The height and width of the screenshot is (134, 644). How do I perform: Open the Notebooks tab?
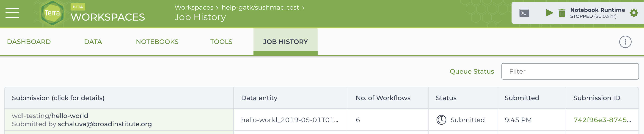pos(157,42)
